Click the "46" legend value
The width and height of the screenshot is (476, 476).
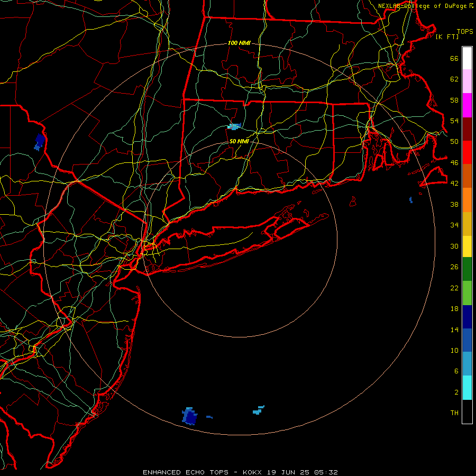click(454, 163)
